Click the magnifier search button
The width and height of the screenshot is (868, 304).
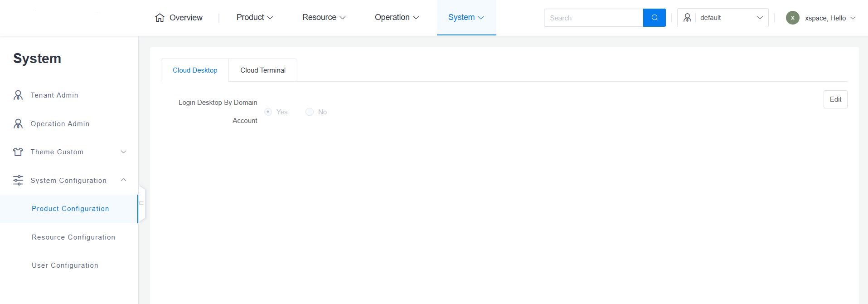coord(654,18)
